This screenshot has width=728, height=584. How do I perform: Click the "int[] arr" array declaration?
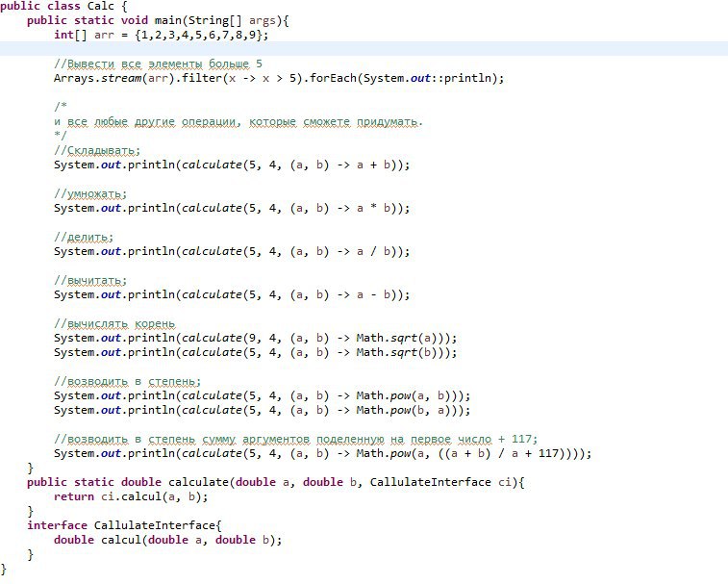pyautogui.click(x=84, y=36)
